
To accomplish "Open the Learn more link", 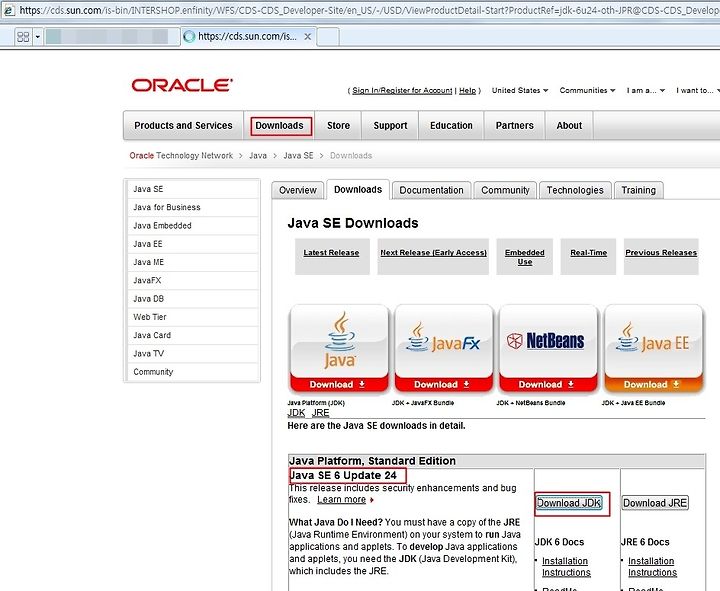I will (x=342, y=500).
